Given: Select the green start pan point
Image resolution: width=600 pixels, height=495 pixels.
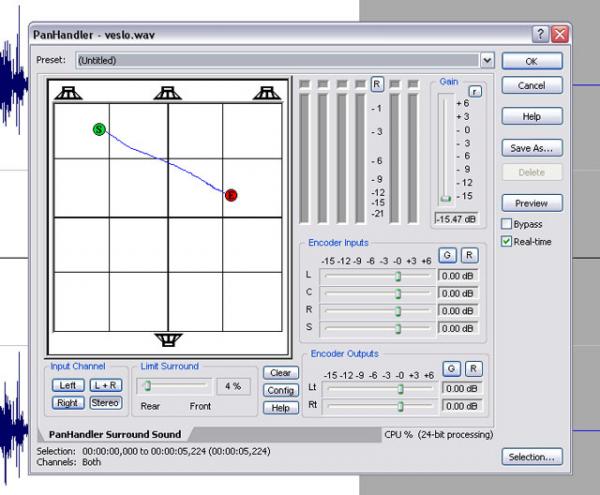Looking at the screenshot, I should click(x=99, y=129).
